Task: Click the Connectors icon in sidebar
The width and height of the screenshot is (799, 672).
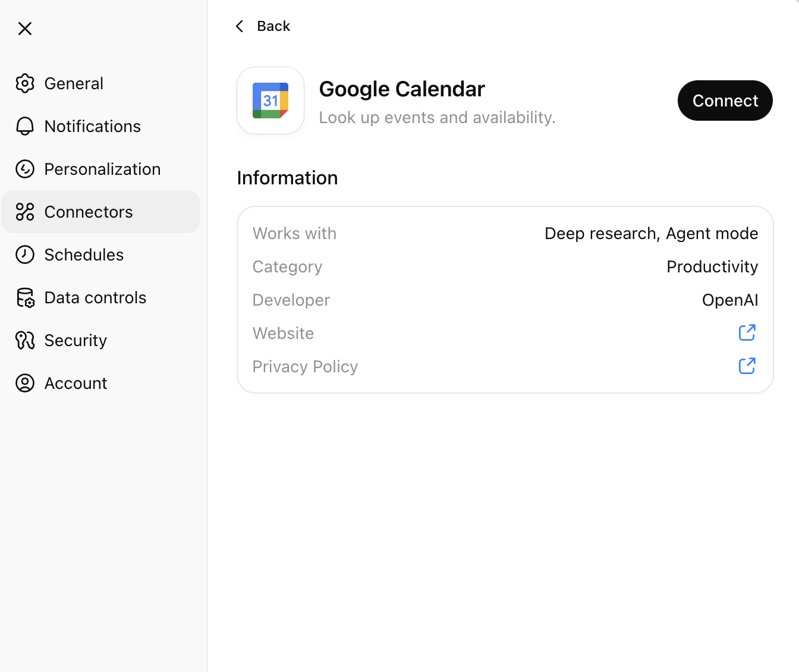Action: coord(25,212)
